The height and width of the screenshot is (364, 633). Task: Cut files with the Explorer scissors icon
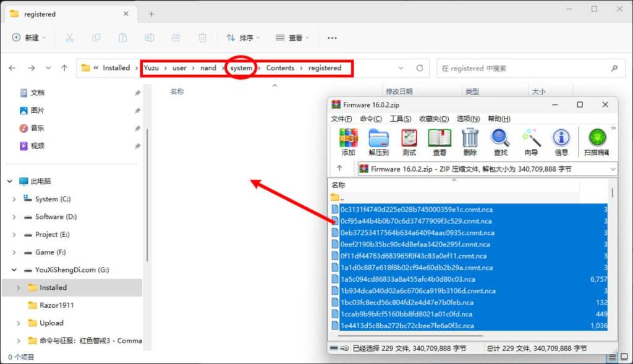[x=70, y=38]
